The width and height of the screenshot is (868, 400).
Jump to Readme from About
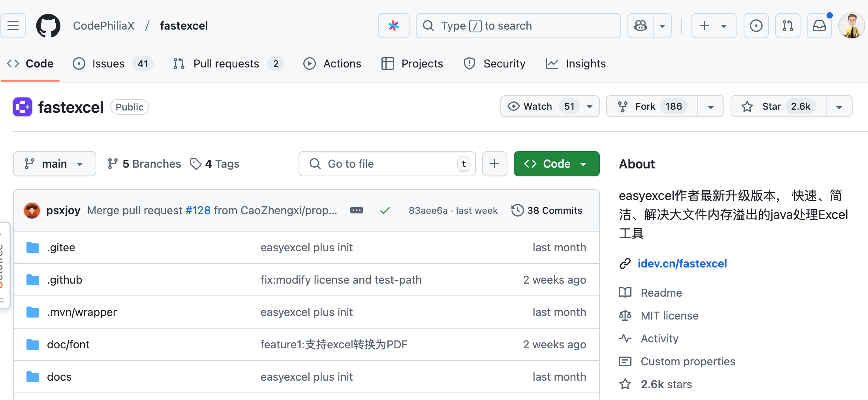tap(661, 293)
